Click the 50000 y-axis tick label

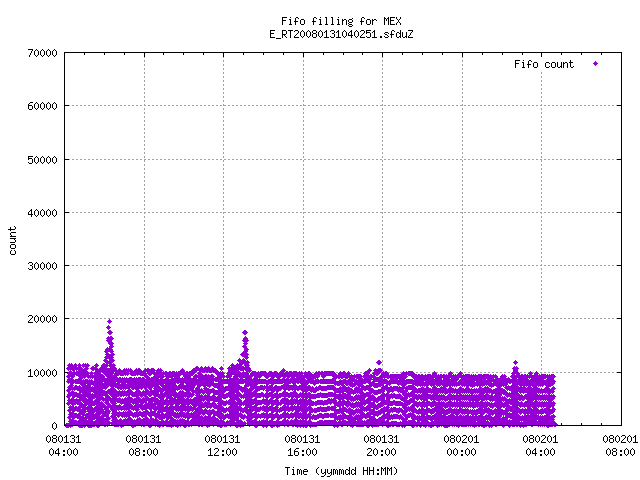click(x=42, y=160)
